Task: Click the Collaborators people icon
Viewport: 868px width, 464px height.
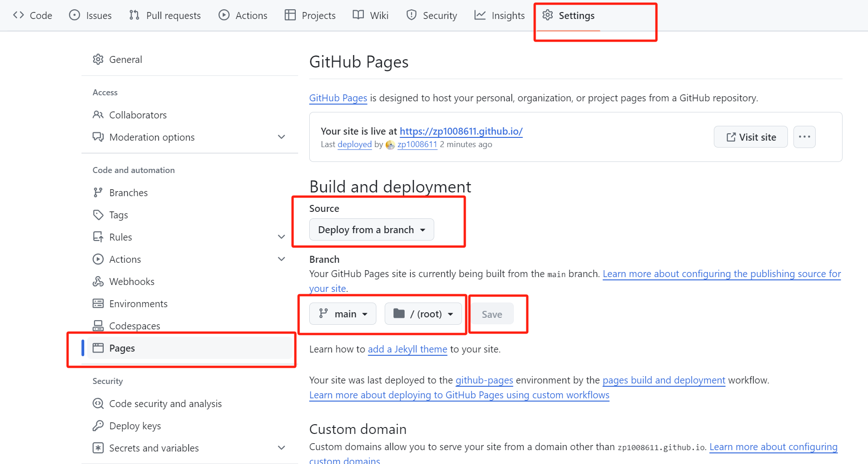Action: [98, 115]
